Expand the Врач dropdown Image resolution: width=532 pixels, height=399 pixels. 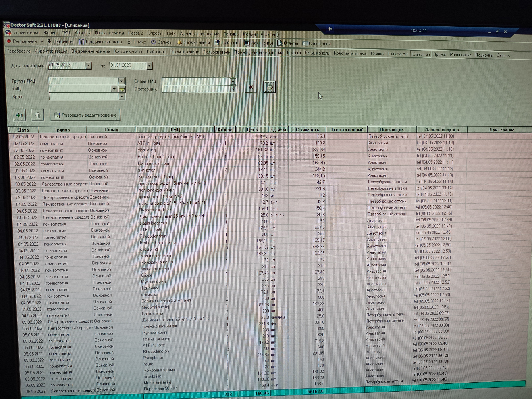pos(122,97)
